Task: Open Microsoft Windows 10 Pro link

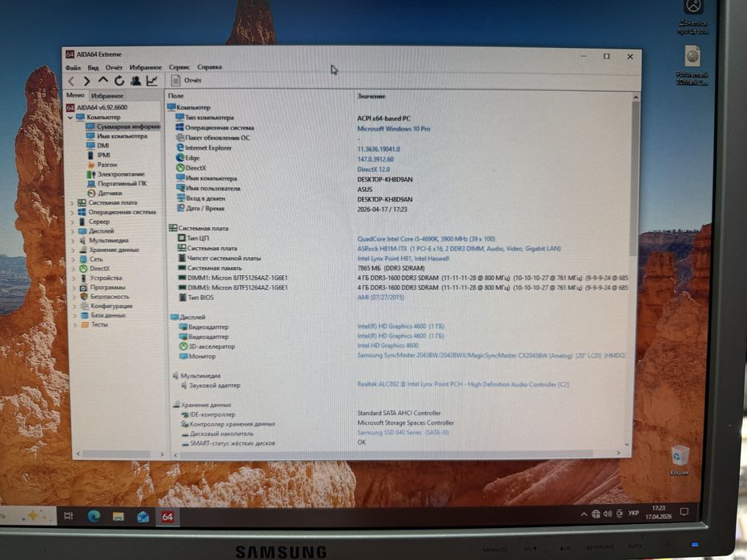Action: 393,129
